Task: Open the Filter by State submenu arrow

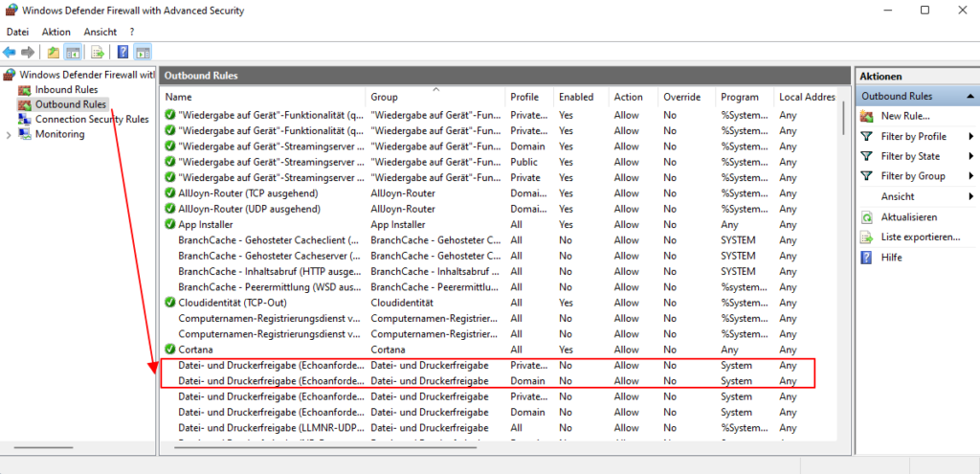Action: pos(971,156)
